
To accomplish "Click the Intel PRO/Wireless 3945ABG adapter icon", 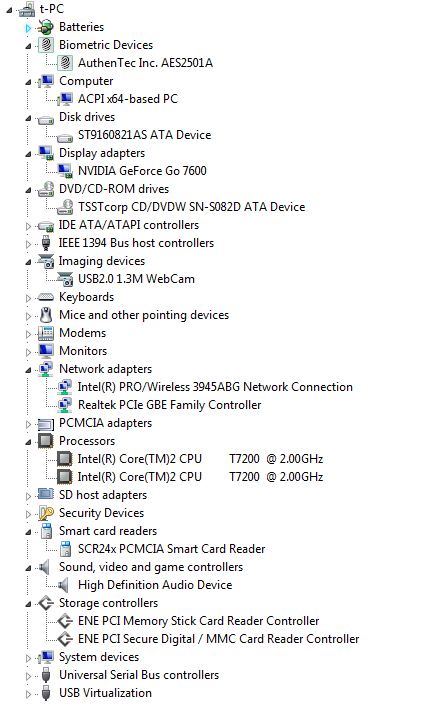I will coord(65,387).
